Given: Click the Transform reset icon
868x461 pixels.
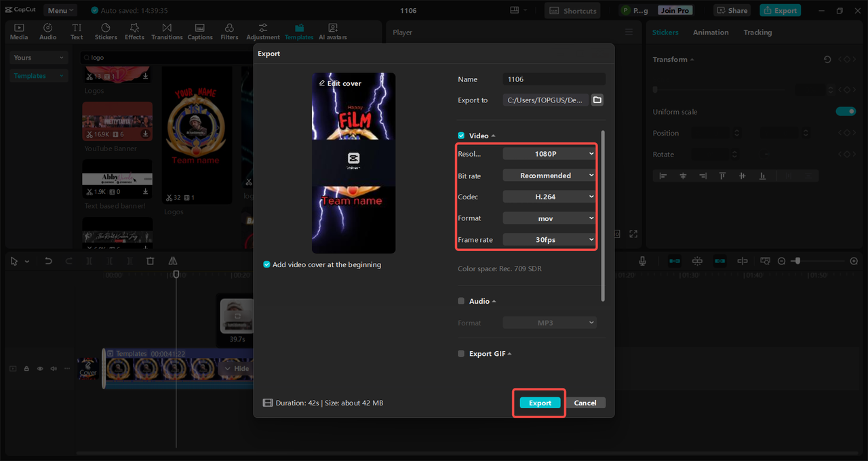Looking at the screenshot, I should pos(827,60).
